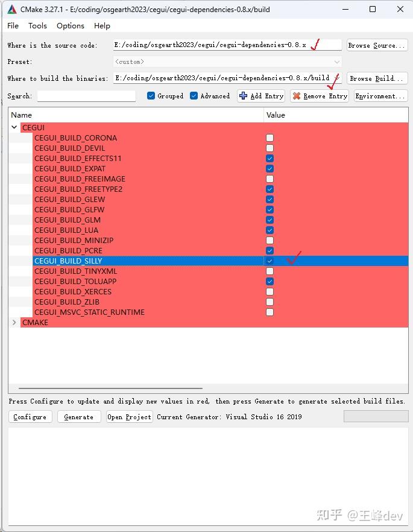Click the CMake logo in title bar
This screenshot has width=413, height=532.
[x=11, y=9]
